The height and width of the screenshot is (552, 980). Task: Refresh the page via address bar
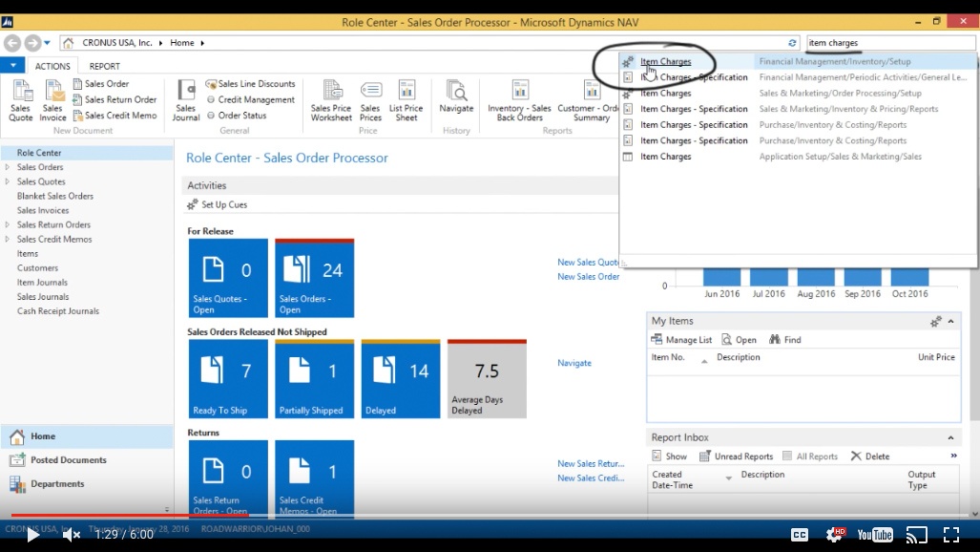(792, 43)
